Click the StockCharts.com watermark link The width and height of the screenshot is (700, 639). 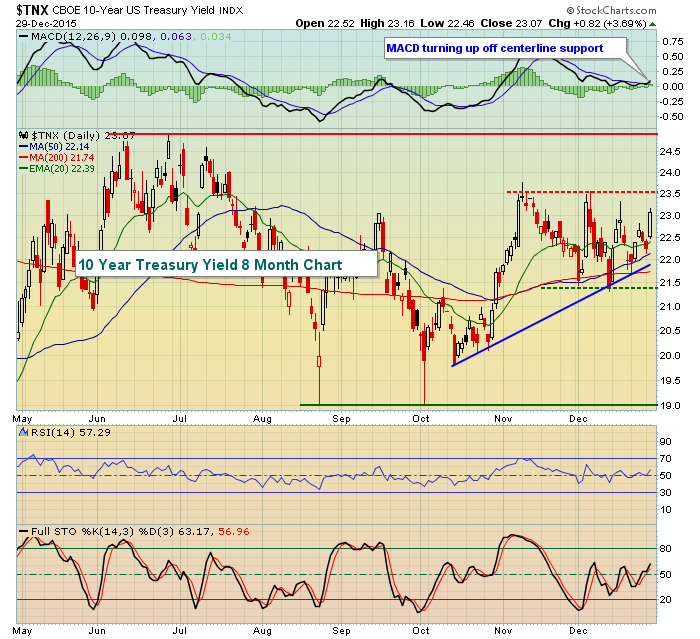click(612, 10)
